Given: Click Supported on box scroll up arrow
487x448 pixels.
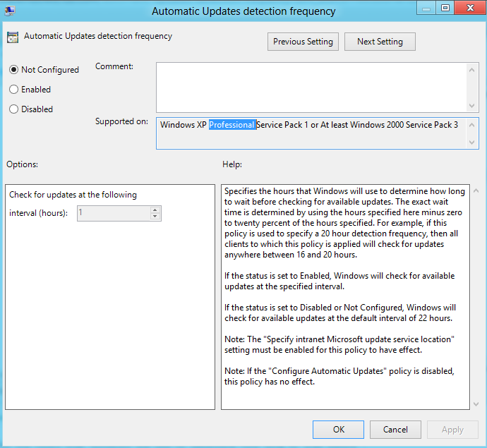Looking at the screenshot, I should (471, 125).
